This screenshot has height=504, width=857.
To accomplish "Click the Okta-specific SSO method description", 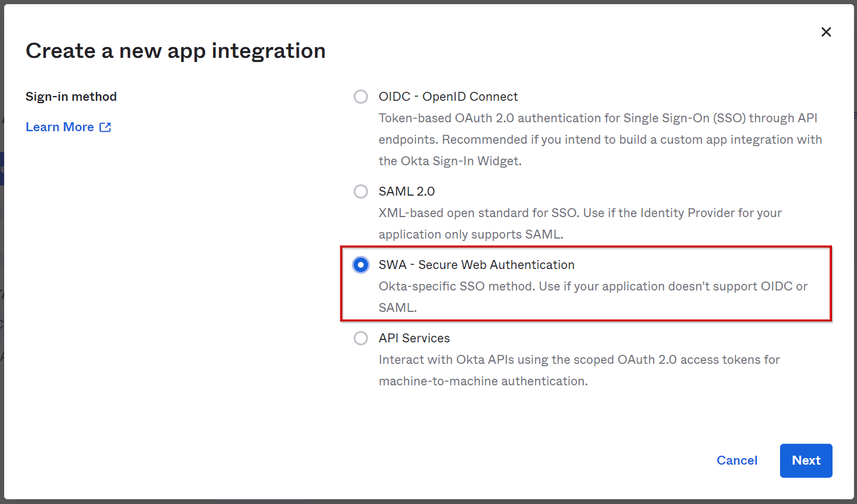I will [x=593, y=287].
